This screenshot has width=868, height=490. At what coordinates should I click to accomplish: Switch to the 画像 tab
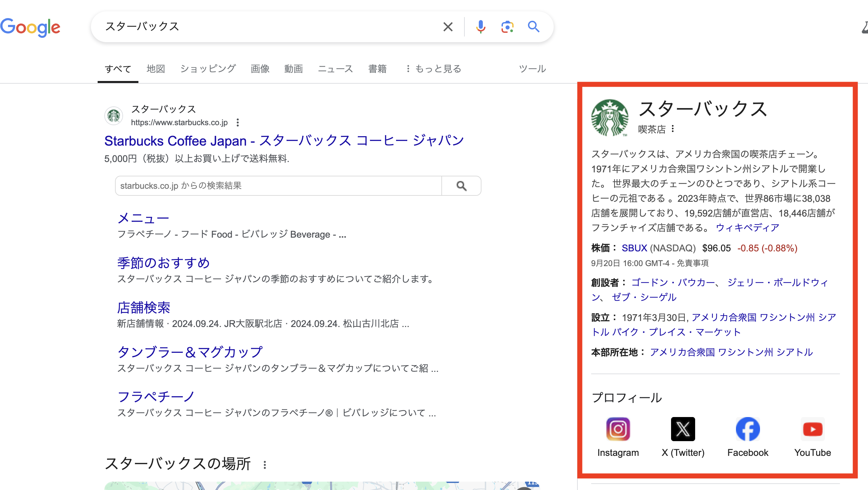tap(260, 69)
